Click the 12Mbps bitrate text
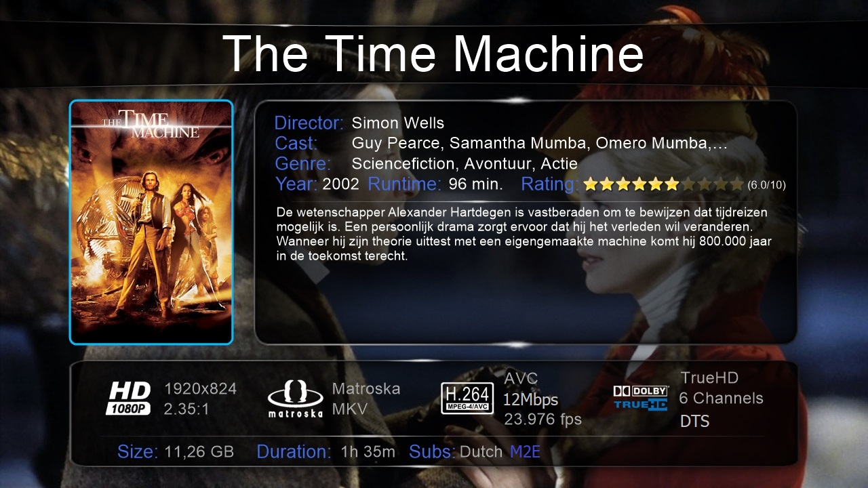Image resolution: width=868 pixels, height=488 pixels. [x=530, y=400]
